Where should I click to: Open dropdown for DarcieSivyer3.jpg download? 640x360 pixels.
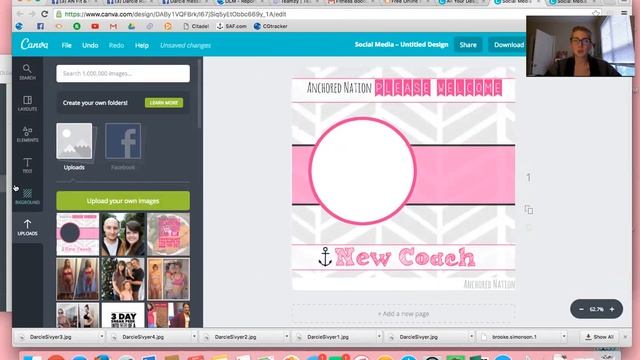click(x=102, y=337)
